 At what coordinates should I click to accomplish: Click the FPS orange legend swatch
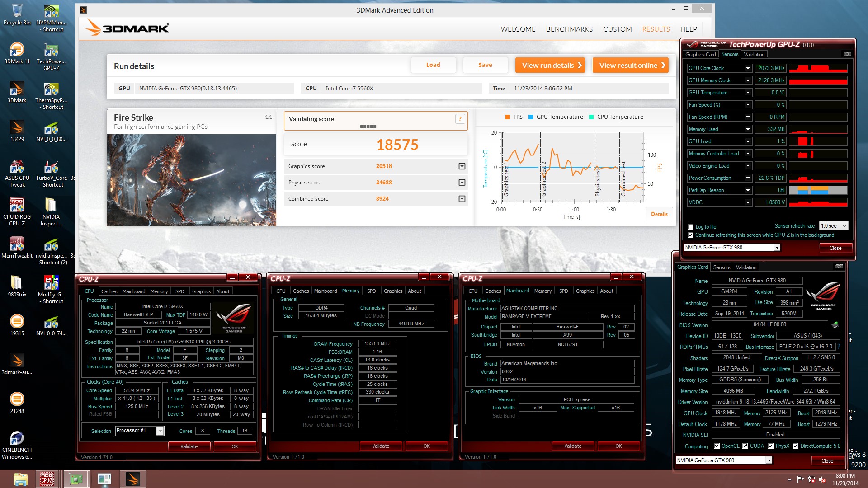[507, 117]
